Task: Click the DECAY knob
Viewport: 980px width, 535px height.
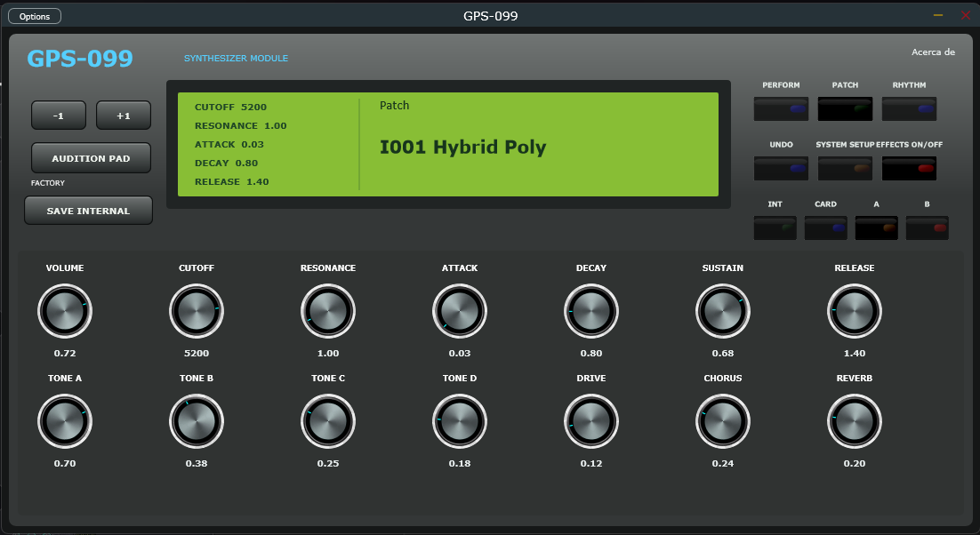Action: (591, 311)
